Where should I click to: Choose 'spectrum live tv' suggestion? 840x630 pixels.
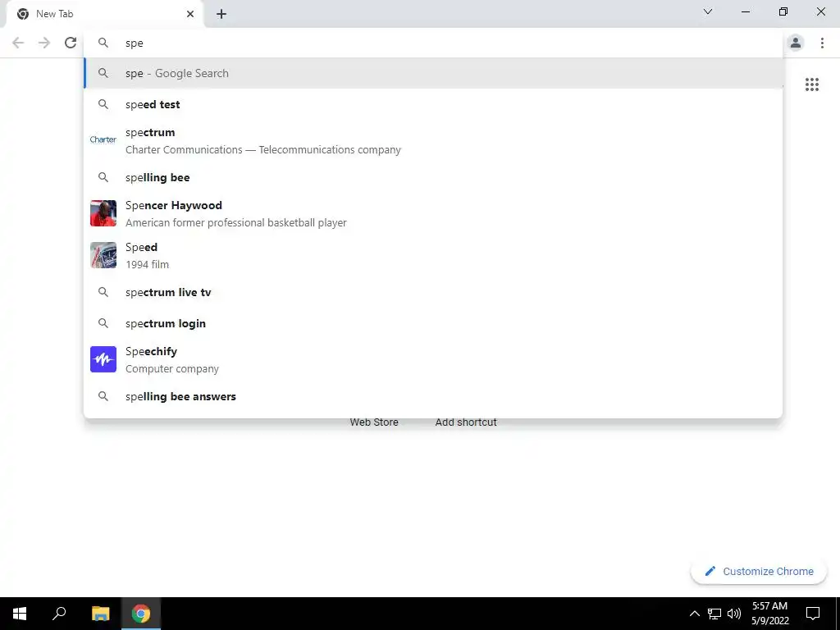pyautogui.click(x=433, y=292)
